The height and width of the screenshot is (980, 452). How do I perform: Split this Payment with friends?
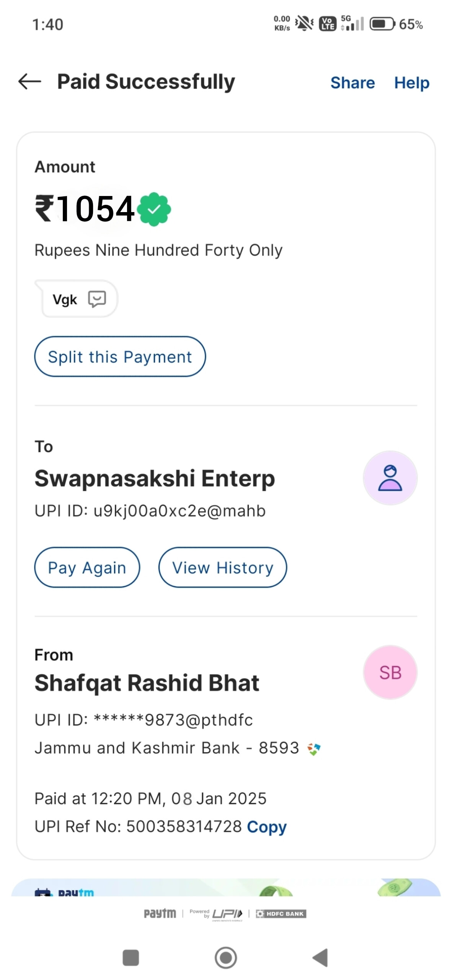click(120, 356)
